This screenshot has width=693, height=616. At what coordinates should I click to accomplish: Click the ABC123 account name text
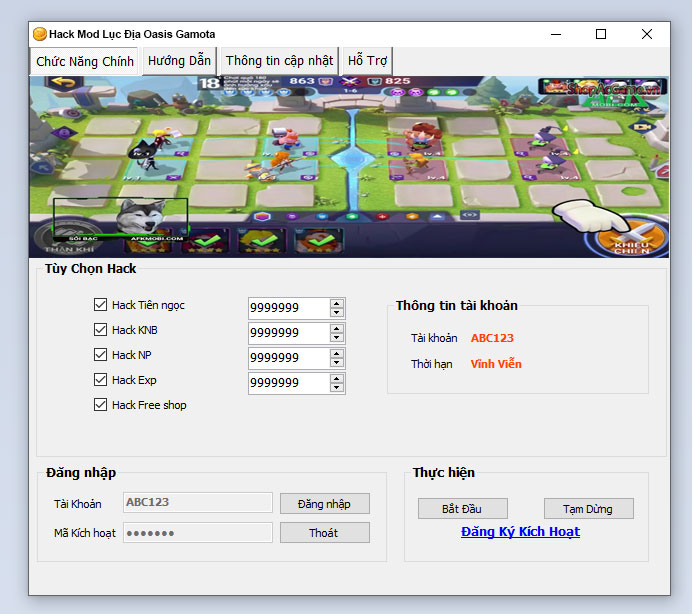[x=492, y=338]
